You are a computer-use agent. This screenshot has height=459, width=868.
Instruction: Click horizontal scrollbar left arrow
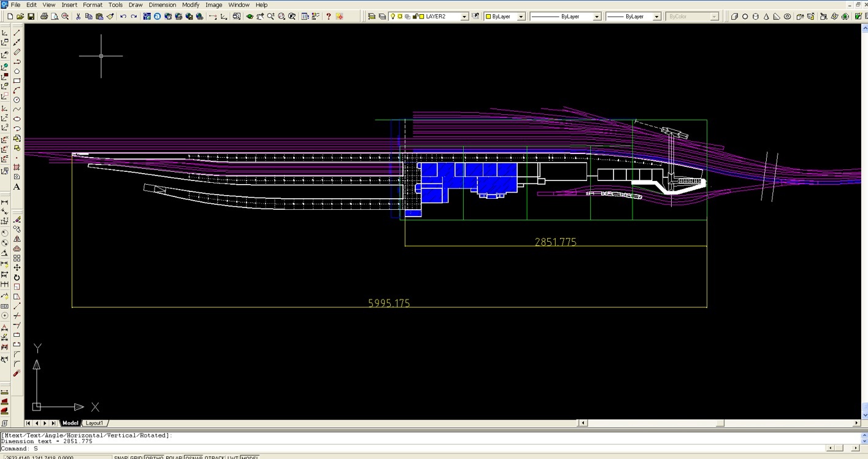[x=583, y=423]
